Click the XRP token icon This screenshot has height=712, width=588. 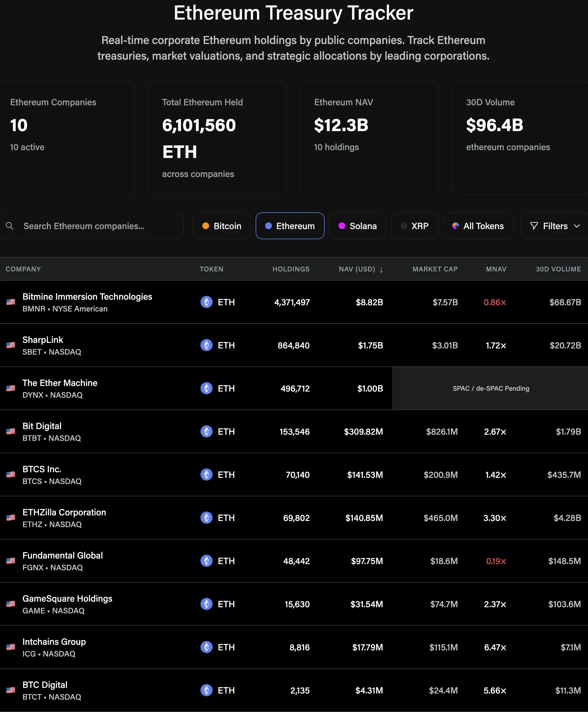click(x=404, y=226)
